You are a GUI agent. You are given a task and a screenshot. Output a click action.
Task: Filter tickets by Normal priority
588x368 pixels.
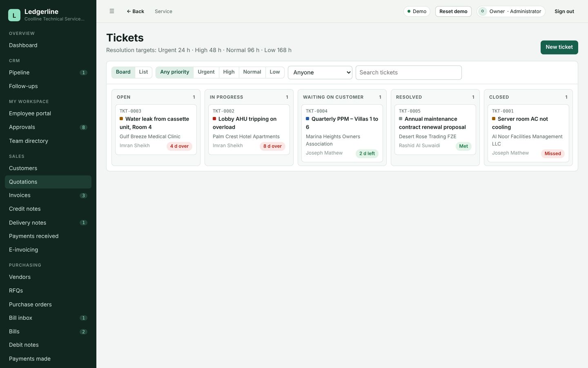click(252, 72)
